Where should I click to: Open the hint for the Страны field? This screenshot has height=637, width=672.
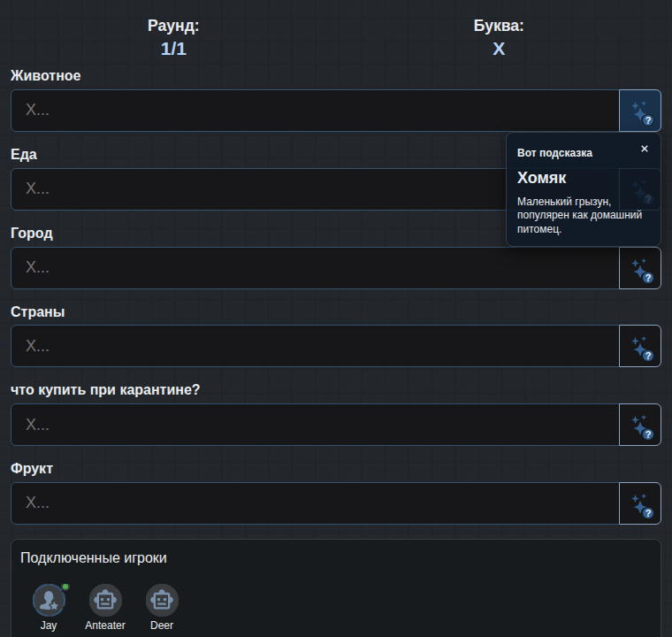(x=640, y=346)
